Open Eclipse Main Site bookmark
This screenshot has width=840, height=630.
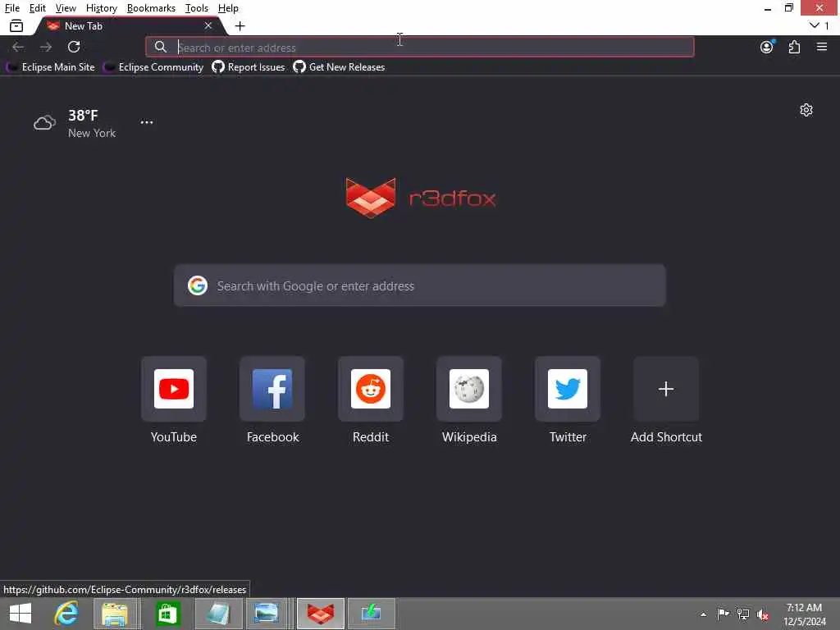pos(50,67)
